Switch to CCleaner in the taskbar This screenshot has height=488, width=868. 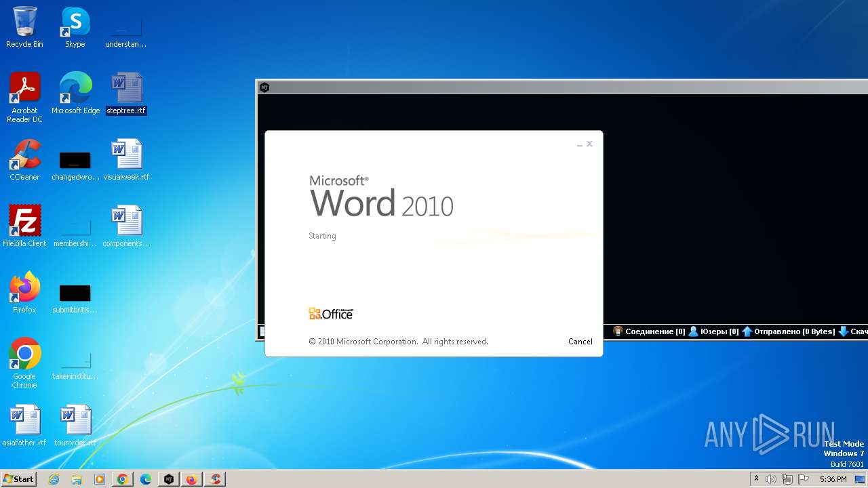click(215, 479)
